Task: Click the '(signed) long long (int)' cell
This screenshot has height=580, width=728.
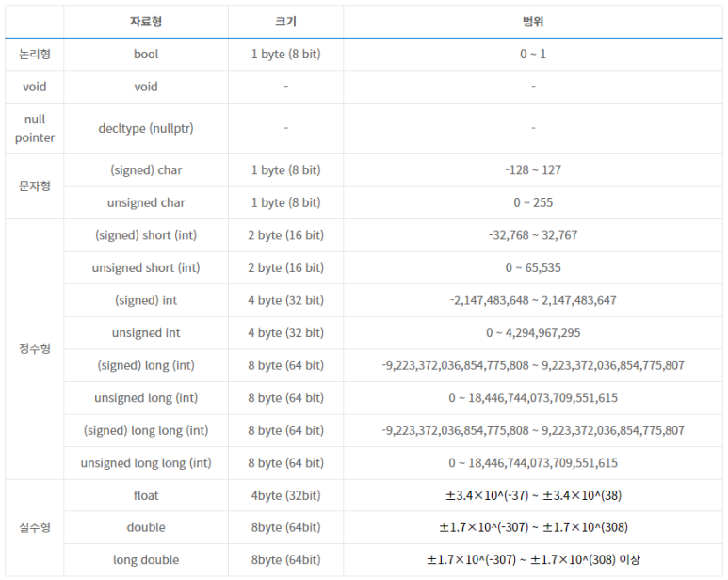Action: pos(146,430)
